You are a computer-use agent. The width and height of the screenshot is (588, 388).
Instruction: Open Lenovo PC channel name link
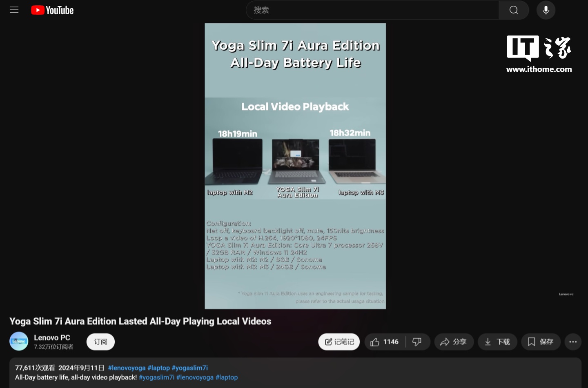(x=52, y=338)
